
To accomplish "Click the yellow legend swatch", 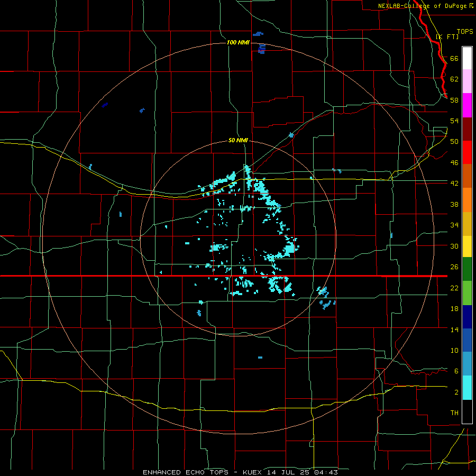I will [467, 246].
